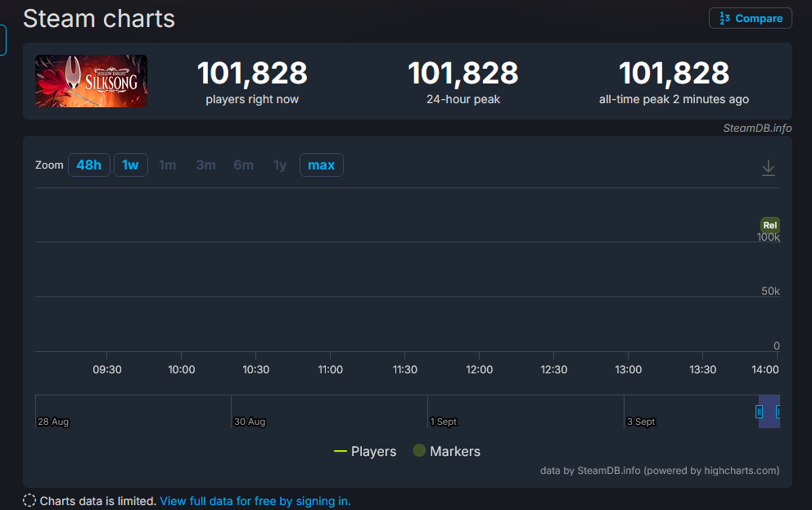812x510 pixels.
Task: Click the 3 Sept navigator label
Action: tap(641, 422)
